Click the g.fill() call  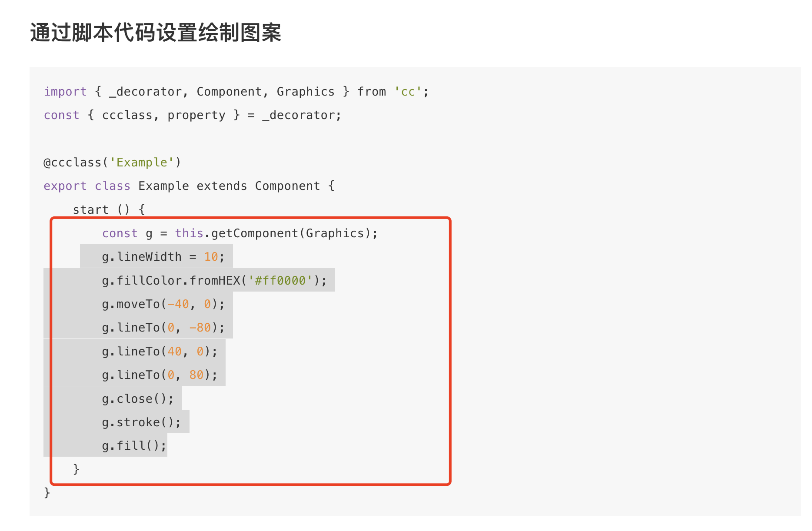(134, 446)
